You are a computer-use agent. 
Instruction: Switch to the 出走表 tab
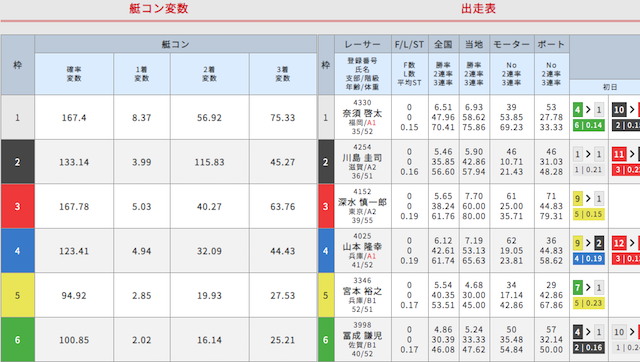(478, 9)
